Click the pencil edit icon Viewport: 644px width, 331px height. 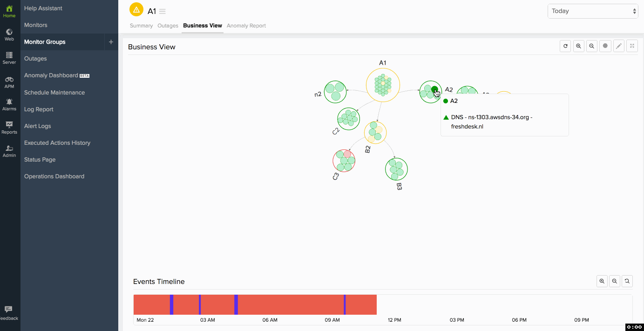click(618, 46)
